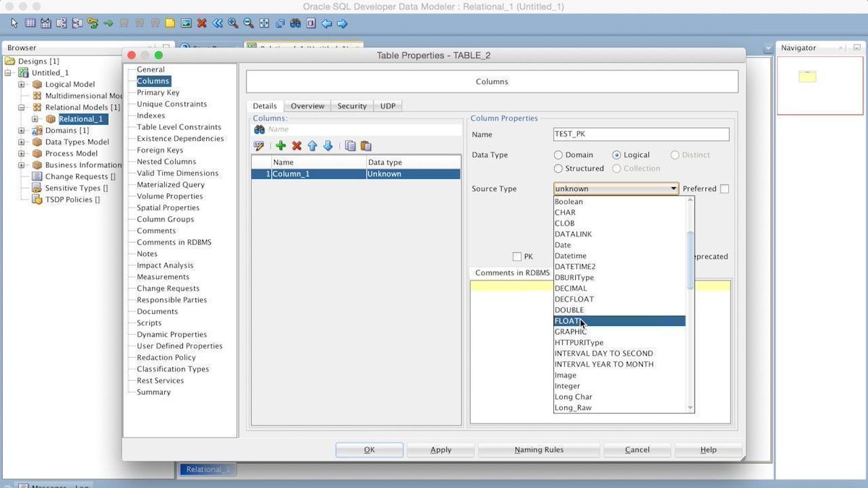868x488 pixels.
Task: Expand the Logical Model tree node
Action: tap(22, 85)
